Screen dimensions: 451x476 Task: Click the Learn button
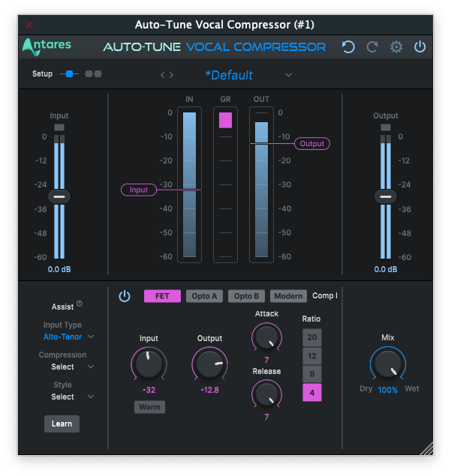point(62,424)
